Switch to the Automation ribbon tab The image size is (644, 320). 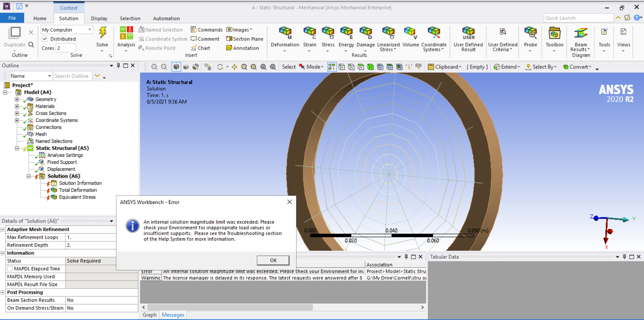(x=166, y=18)
